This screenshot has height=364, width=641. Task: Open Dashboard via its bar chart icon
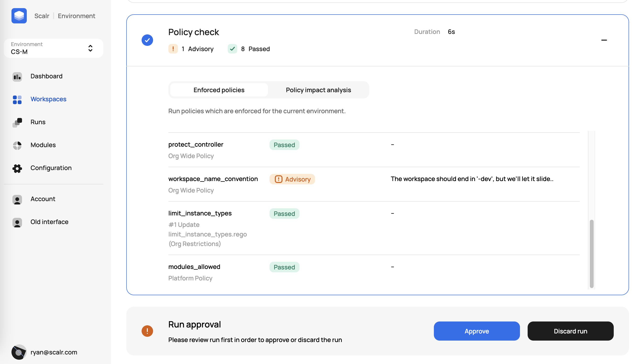(17, 76)
